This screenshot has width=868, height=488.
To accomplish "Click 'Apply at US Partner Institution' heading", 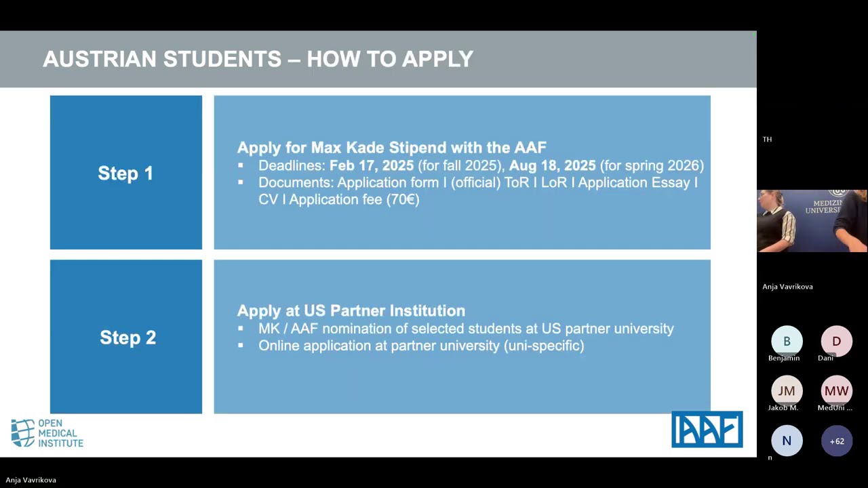I will [351, 311].
